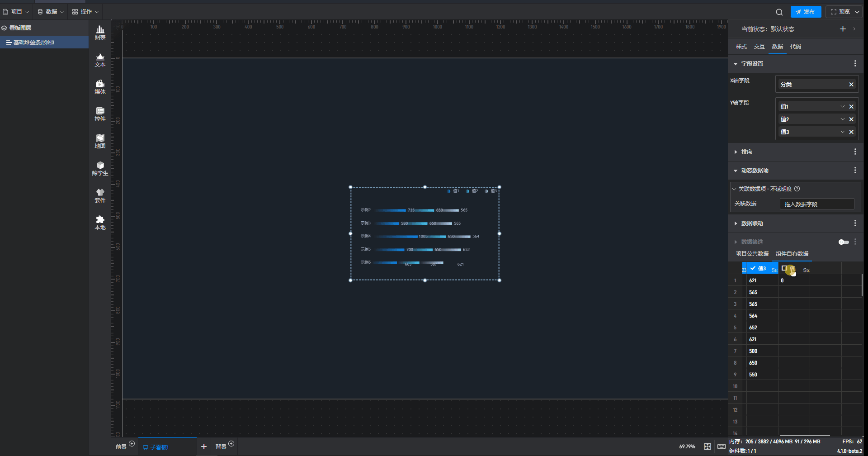Click the 背景 background label
The height and width of the screenshot is (456, 868).
(221, 447)
